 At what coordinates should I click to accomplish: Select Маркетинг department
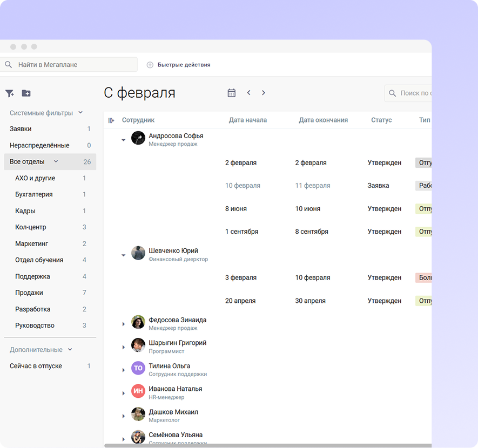pyautogui.click(x=50, y=243)
